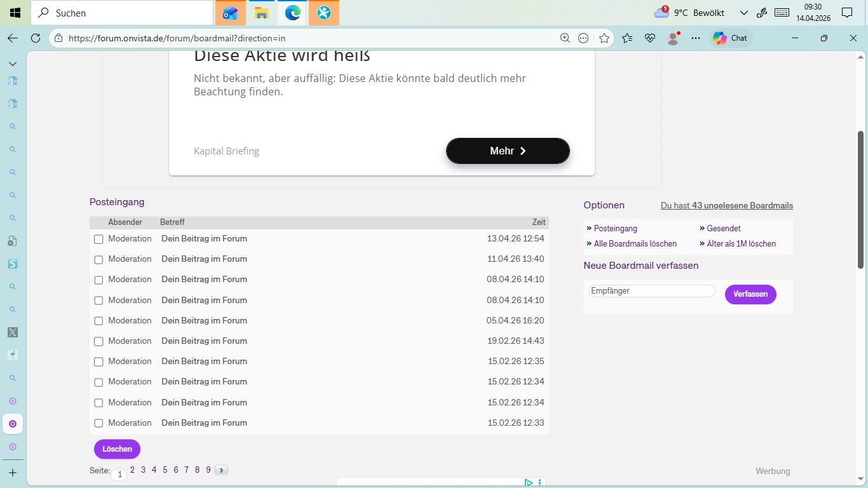Click the favorites star in the address bar
868x488 pixels.
click(604, 38)
